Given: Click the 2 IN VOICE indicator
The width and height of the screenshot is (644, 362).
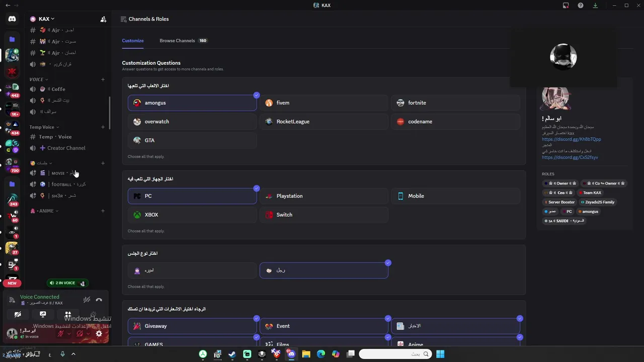Looking at the screenshot, I should (67, 283).
